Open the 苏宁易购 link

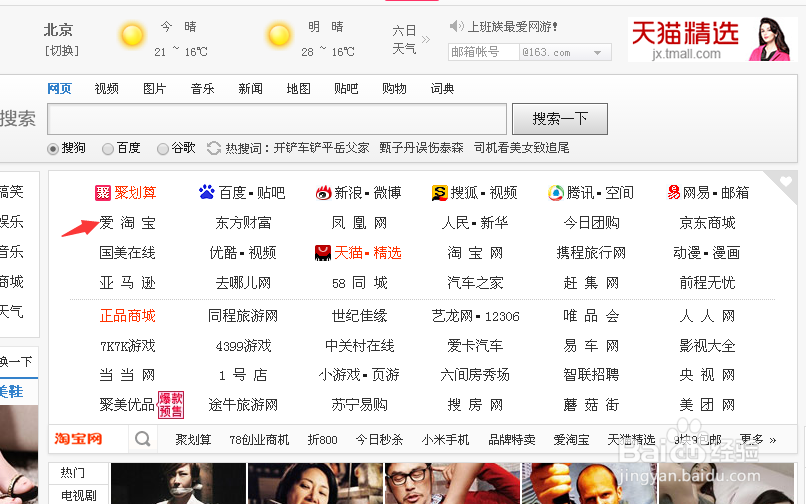[x=359, y=405]
